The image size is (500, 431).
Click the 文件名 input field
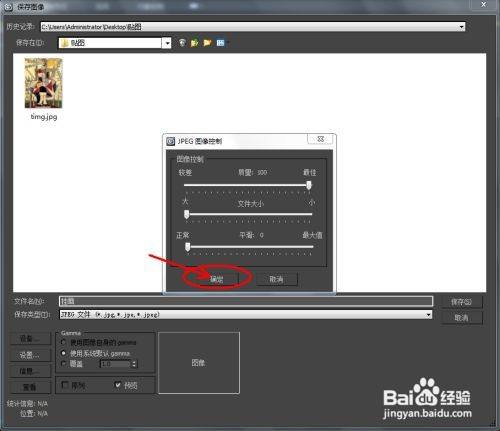(x=246, y=301)
